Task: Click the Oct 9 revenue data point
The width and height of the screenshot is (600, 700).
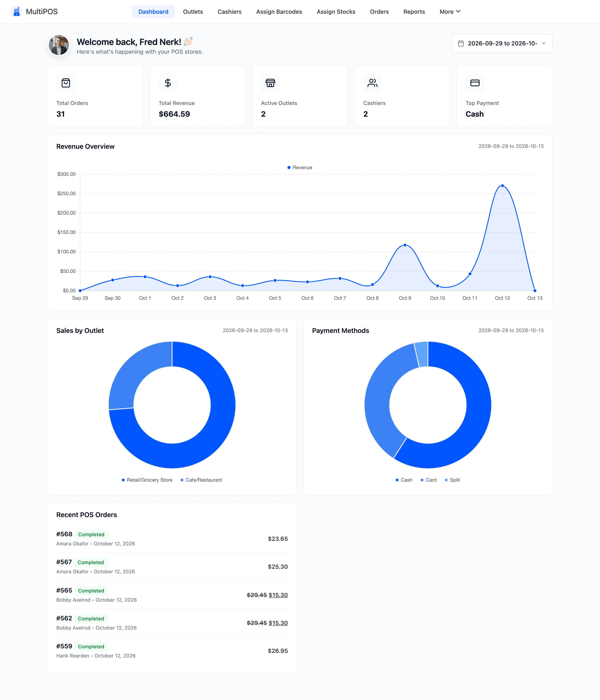Action: pos(405,245)
